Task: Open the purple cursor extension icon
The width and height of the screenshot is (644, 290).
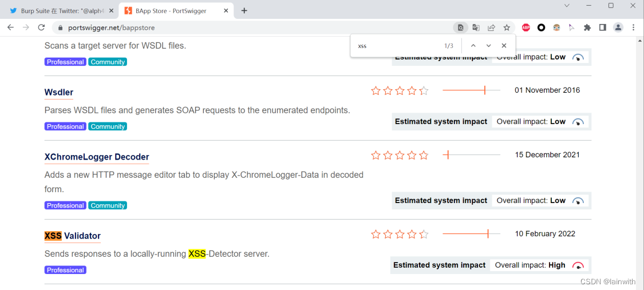Action: pos(571,27)
